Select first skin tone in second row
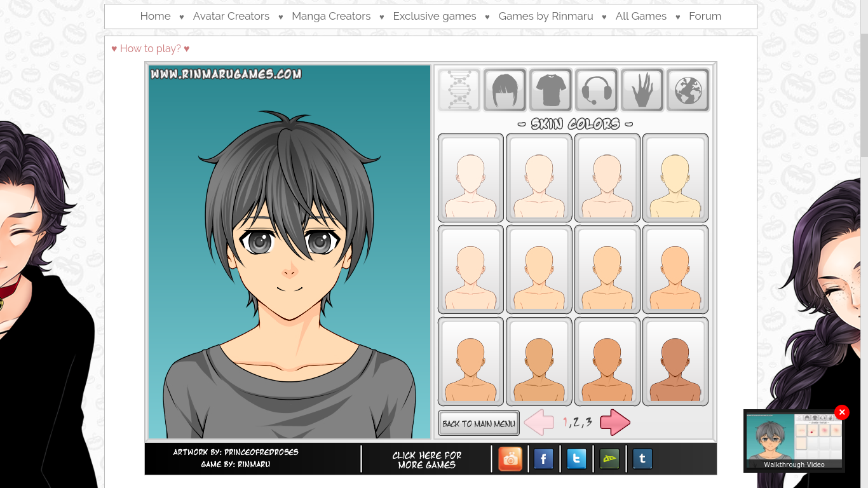This screenshot has width=868, height=488. (471, 269)
